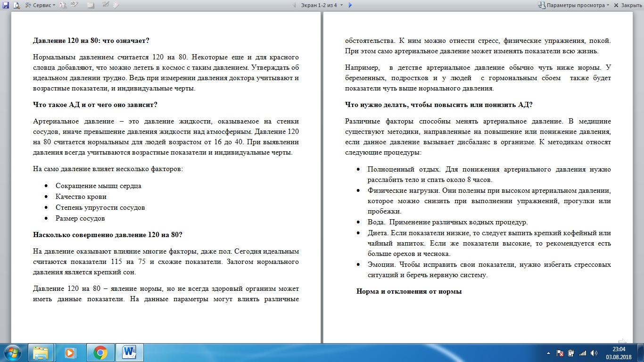Click the Параметры просмотра pages icon
Image resolution: width=644 pixels, height=362 pixels.
click(x=542, y=5)
